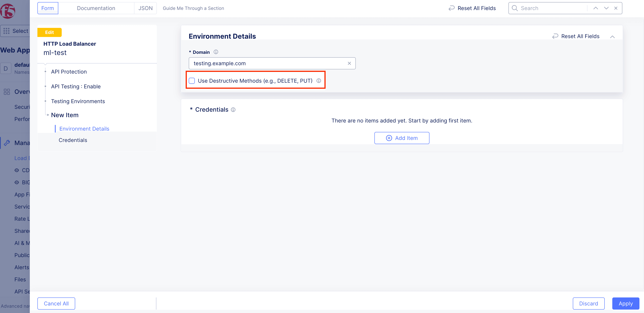The image size is (644, 313).
Task: Select Credentials in the left outline
Action: pyautogui.click(x=73, y=140)
